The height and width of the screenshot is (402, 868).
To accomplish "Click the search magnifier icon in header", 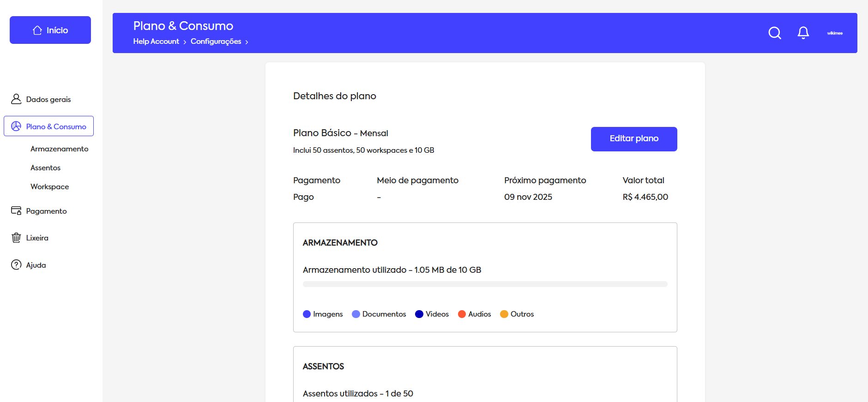I will (775, 33).
